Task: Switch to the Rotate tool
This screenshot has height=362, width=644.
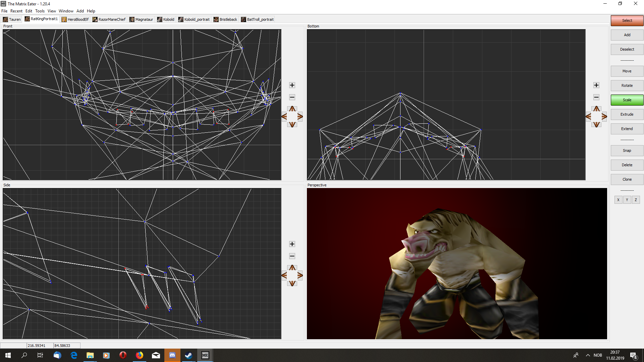Action: (627, 85)
